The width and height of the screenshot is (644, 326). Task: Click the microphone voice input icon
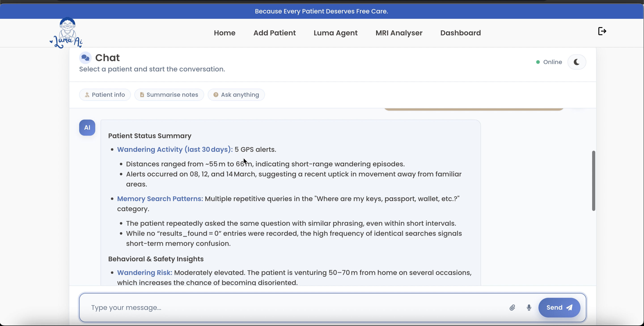[529, 307]
